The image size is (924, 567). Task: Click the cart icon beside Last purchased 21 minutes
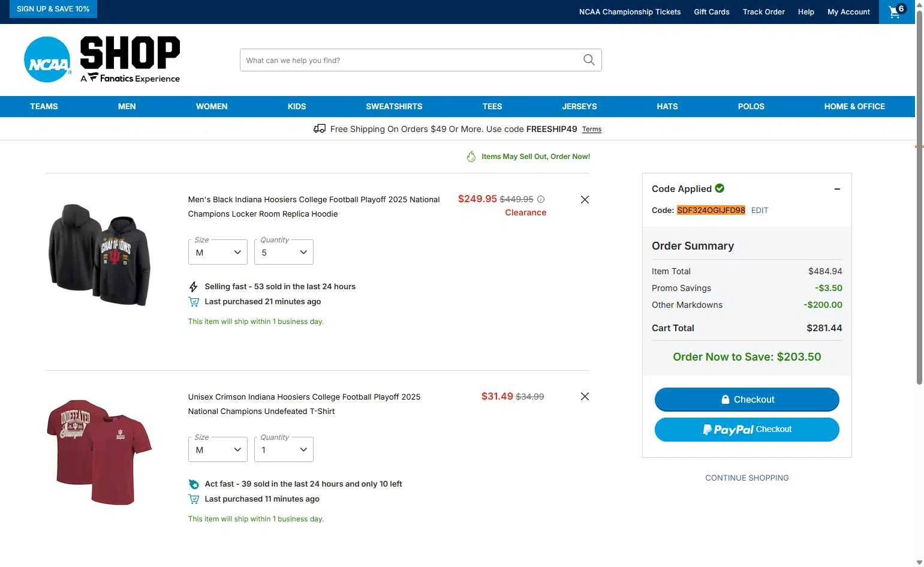[194, 302]
